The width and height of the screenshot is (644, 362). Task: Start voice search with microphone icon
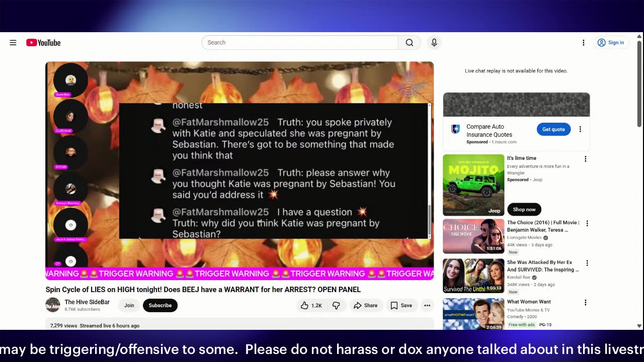(434, 43)
